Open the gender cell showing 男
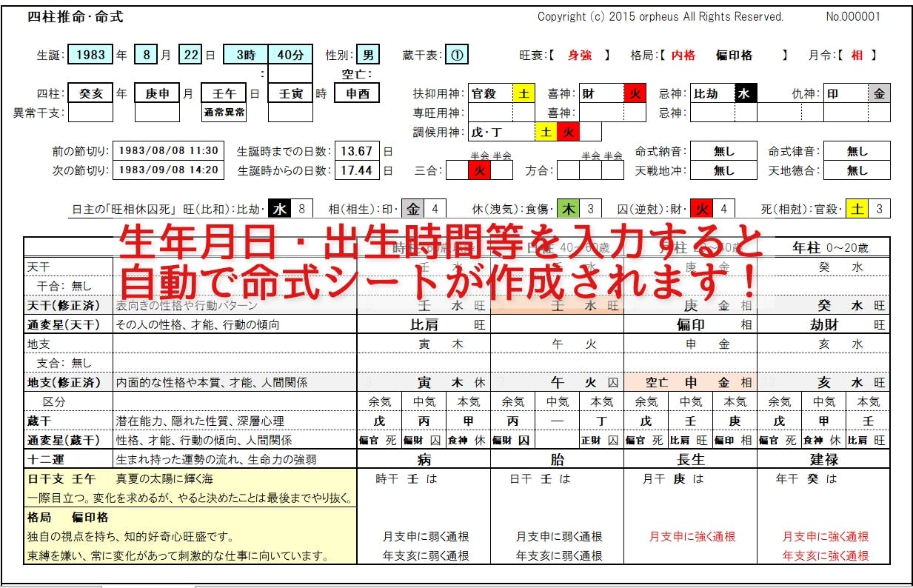This screenshot has height=588, width=913. (x=368, y=55)
